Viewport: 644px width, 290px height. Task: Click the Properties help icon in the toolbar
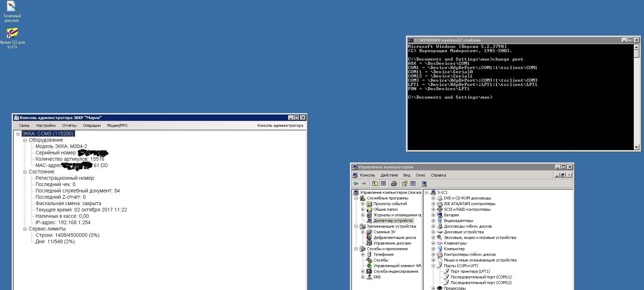click(x=405, y=184)
